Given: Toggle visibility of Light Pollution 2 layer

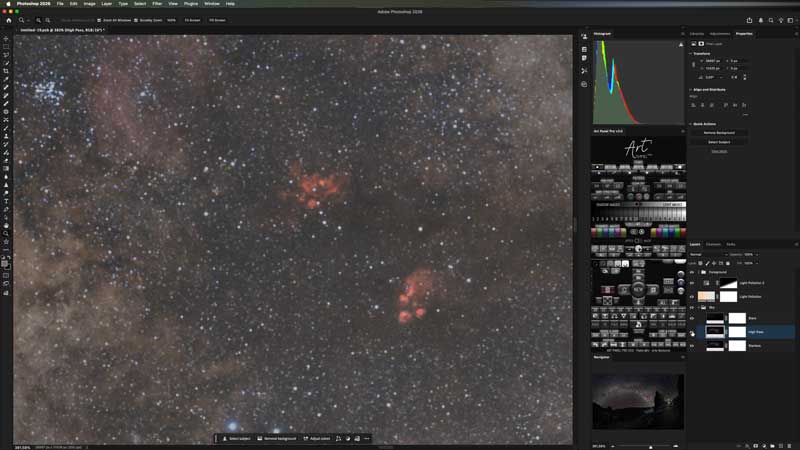Looking at the screenshot, I should pyautogui.click(x=692, y=283).
